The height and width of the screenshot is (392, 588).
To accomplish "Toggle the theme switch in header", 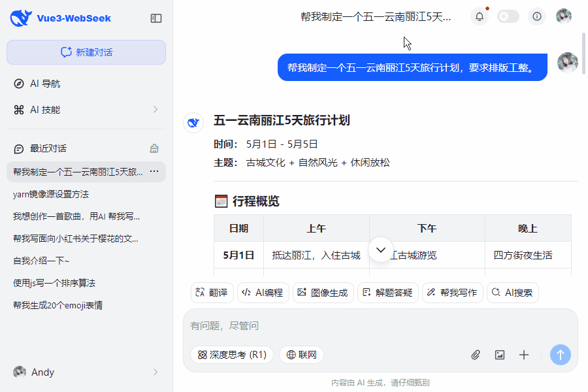I will pyautogui.click(x=508, y=17).
